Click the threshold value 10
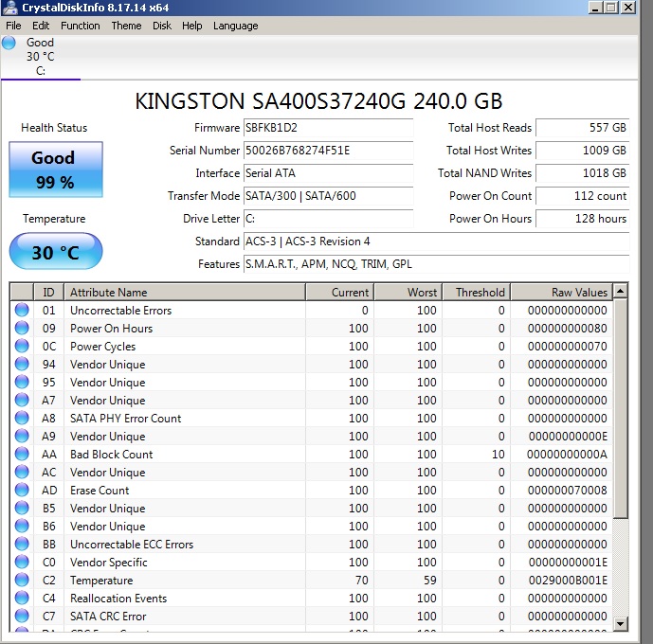This screenshot has height=644, width=653. [x=499, y=454]
